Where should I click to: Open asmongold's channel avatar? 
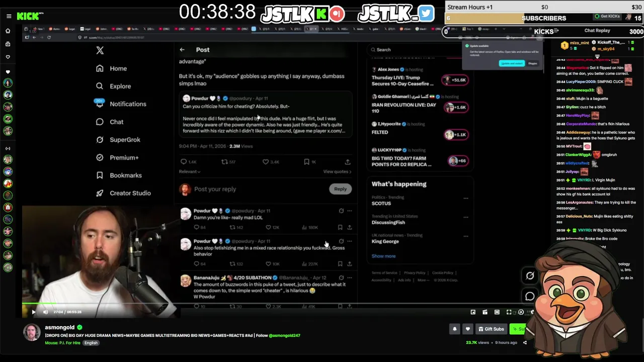pos(32,332)
